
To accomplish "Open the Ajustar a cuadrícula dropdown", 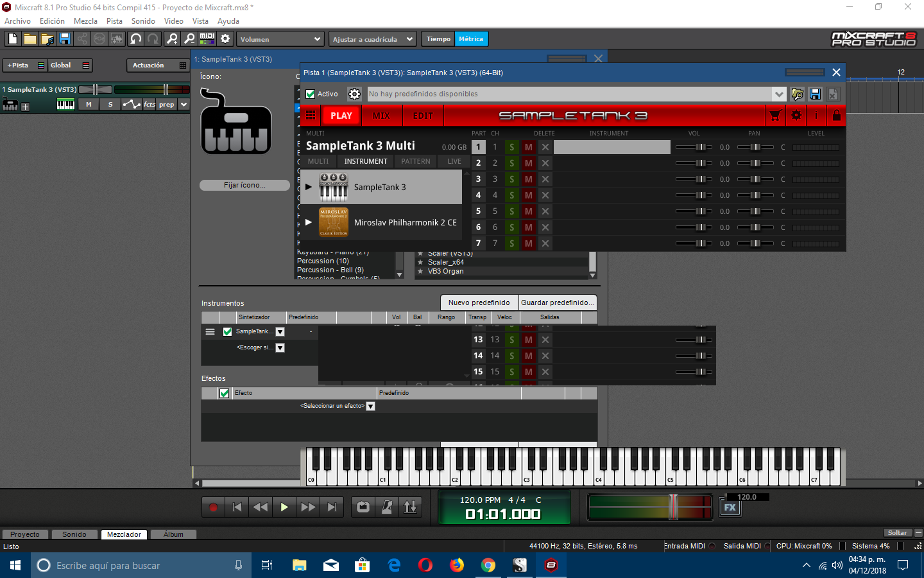I will pos(373,39).
